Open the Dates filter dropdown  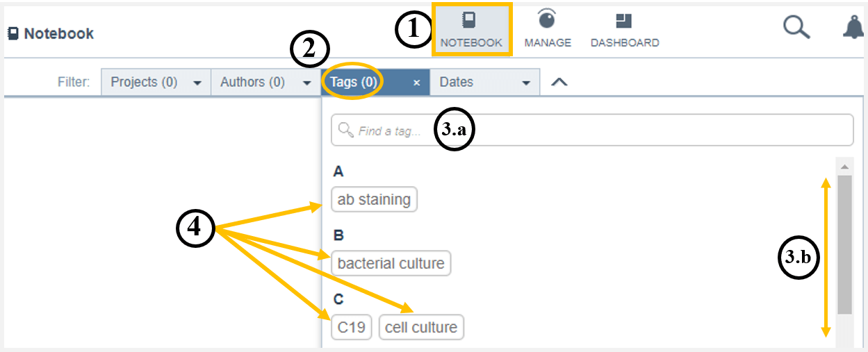click(485, 82)
